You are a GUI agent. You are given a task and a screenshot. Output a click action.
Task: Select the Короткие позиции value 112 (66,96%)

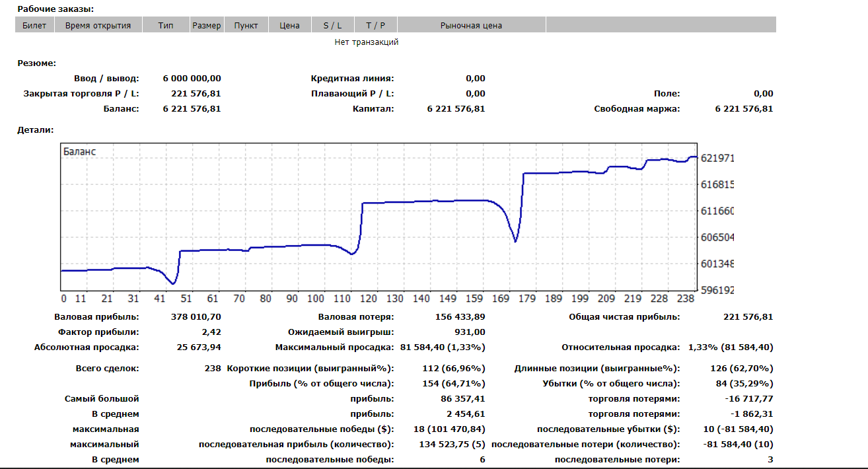pos(454,369)
